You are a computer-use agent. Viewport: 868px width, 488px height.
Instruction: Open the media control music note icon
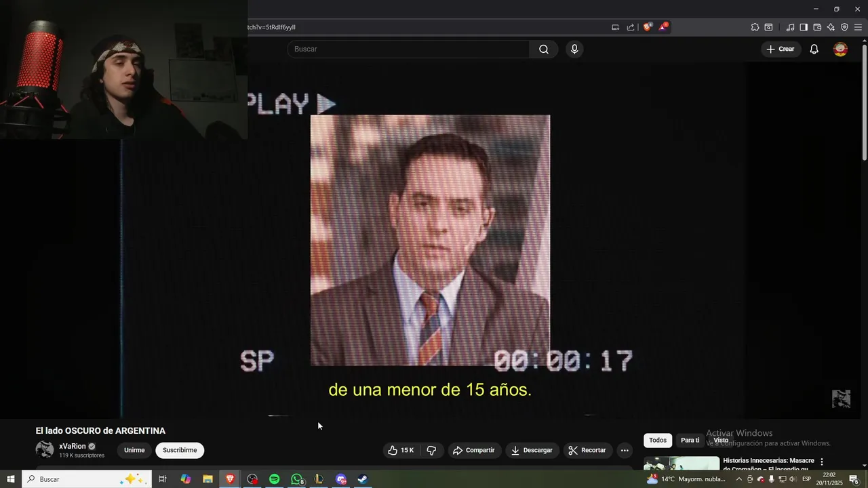(790, 27)
